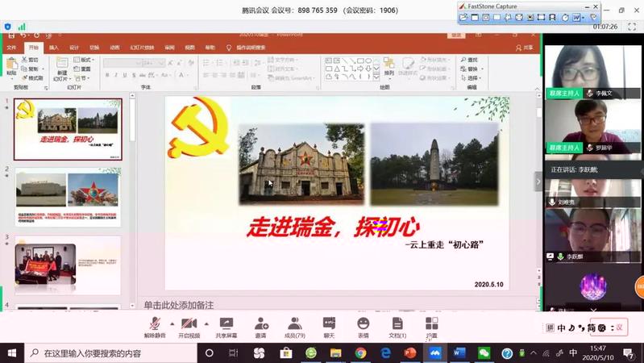Open the emoji reactions icon
The image size is (644, 363).
click(x=364, y=323)
